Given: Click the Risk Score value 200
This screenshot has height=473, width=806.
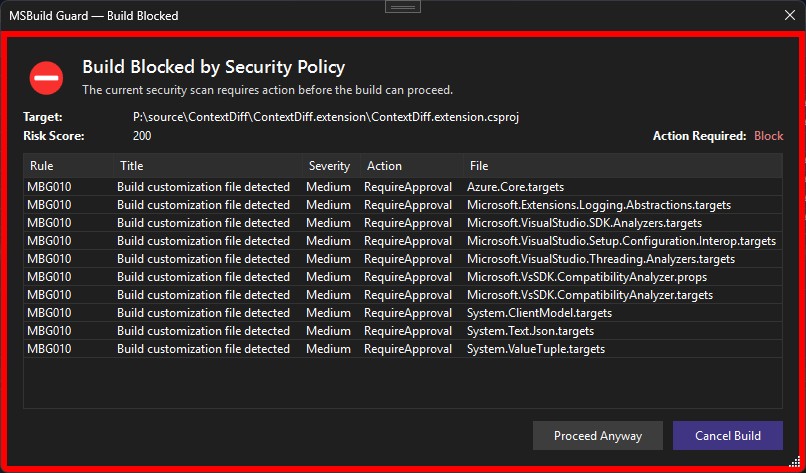Looking at the screenshot, I should [142, 136].
